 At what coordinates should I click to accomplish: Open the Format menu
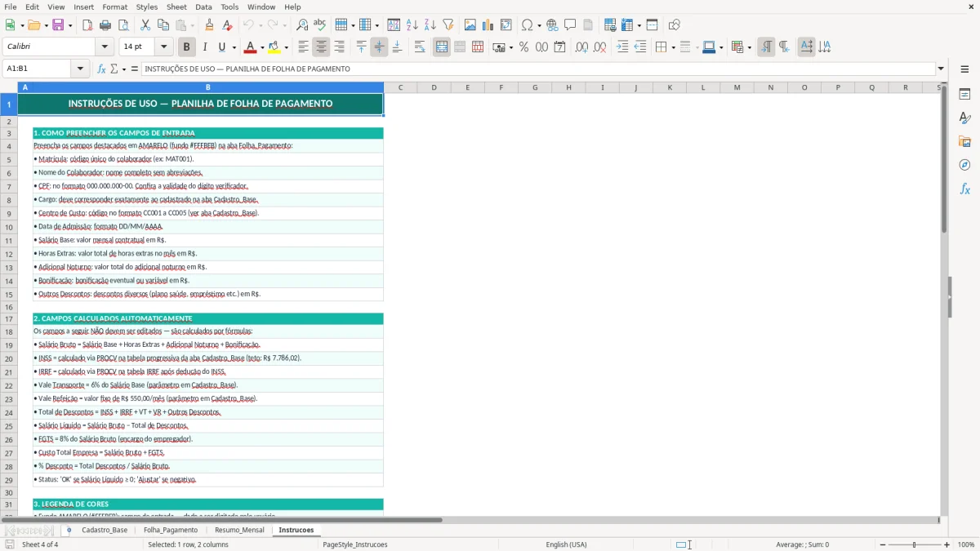(114, 7)
